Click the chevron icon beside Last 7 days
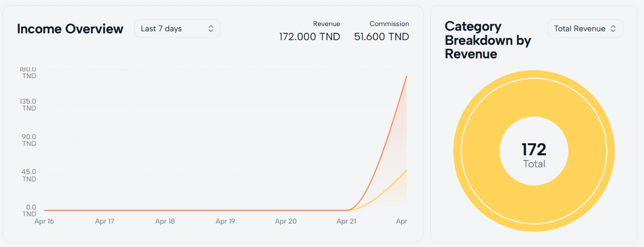 [211, 29]
